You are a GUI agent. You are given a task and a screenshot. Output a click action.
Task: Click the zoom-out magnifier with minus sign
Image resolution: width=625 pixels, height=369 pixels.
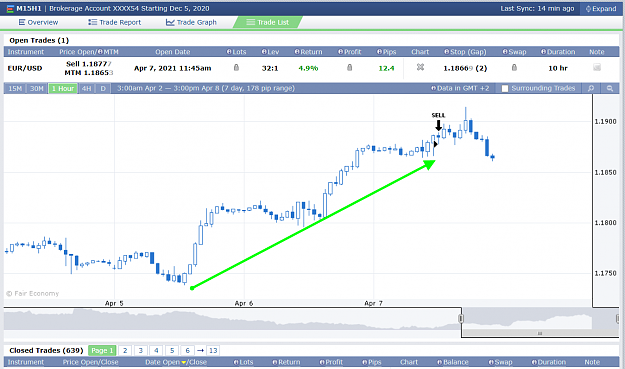click(x=610, y=88)
